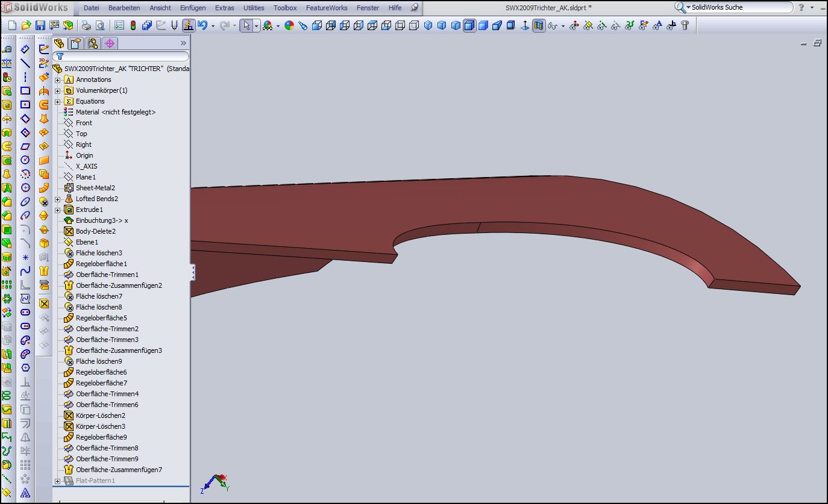This screenshot has width=828, height=504.
Task: Click the Print icon in toolbar
Action: (x=86, y=26)
